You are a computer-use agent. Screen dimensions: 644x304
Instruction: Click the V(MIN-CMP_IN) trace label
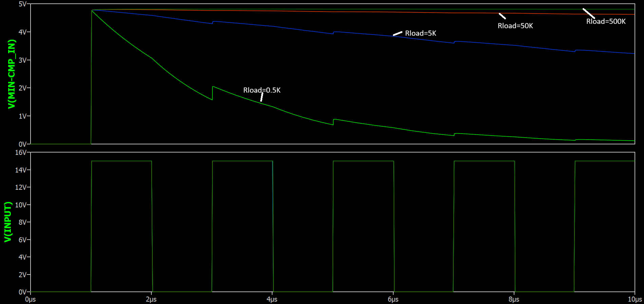tap(12, 74)
